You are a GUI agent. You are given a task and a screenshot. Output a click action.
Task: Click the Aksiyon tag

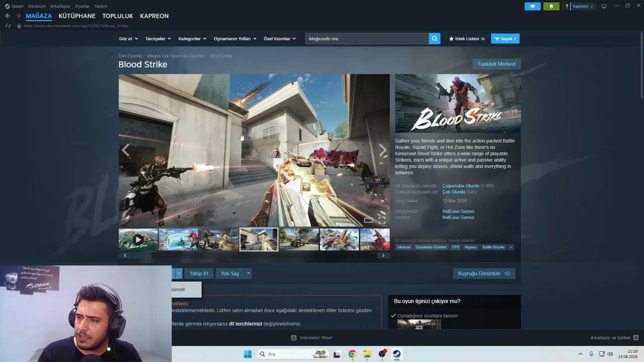click(x=404, y=247)
